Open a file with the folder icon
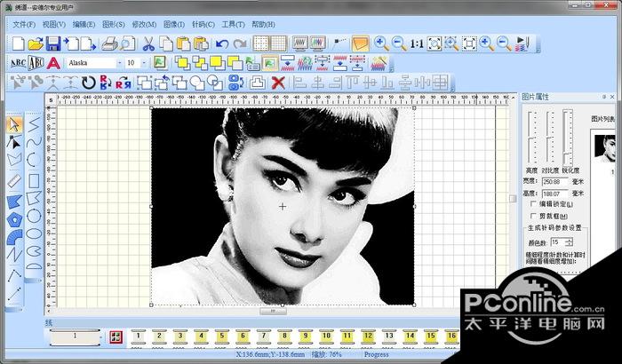This screenshot has height=364, width=622. [36, 44]
